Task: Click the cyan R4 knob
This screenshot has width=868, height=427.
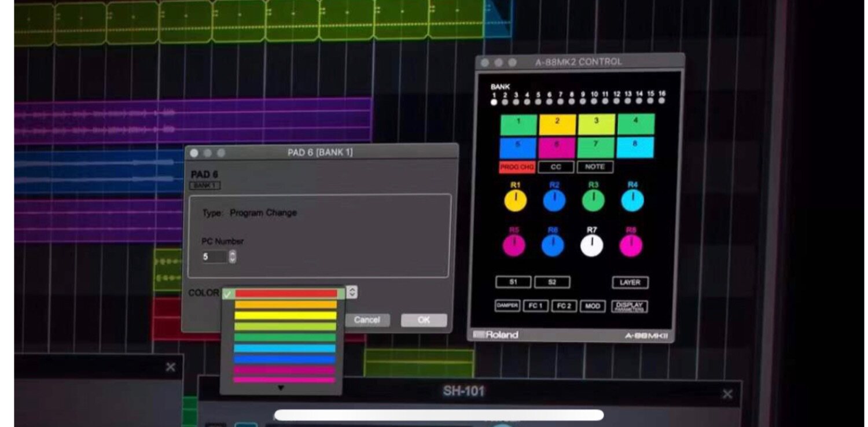Action: [x=632, y=200]
